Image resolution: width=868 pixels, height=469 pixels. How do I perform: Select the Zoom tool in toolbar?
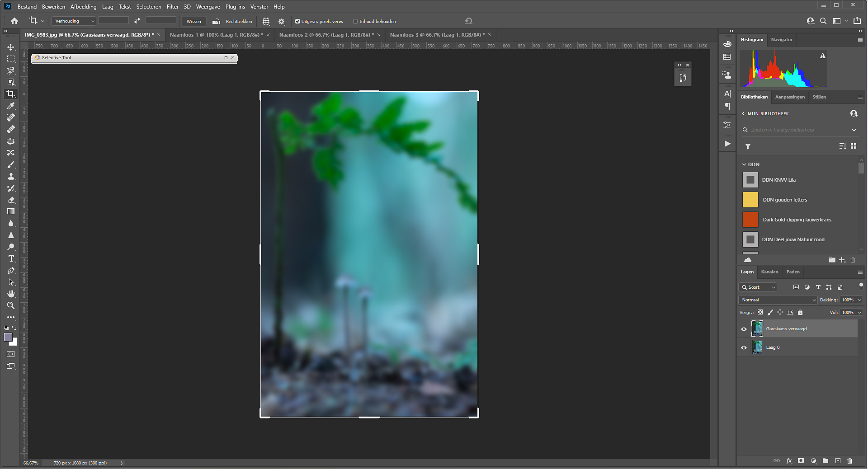[x=11, y=306]
